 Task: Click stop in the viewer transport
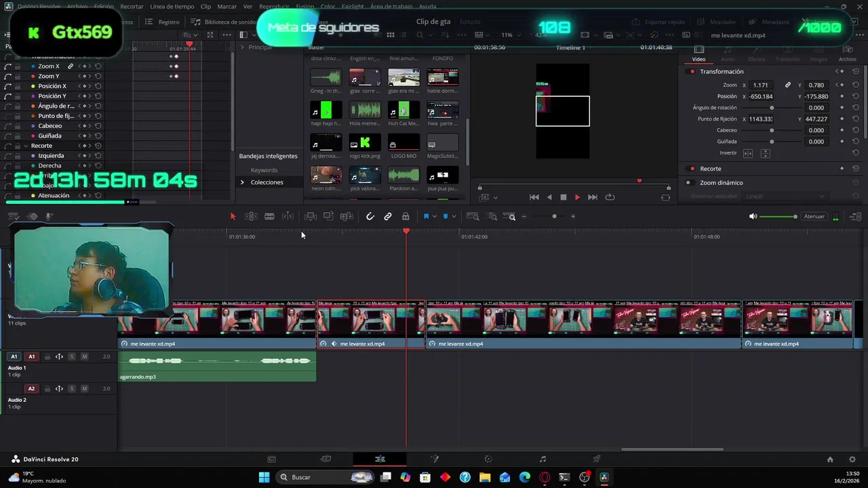563,197
